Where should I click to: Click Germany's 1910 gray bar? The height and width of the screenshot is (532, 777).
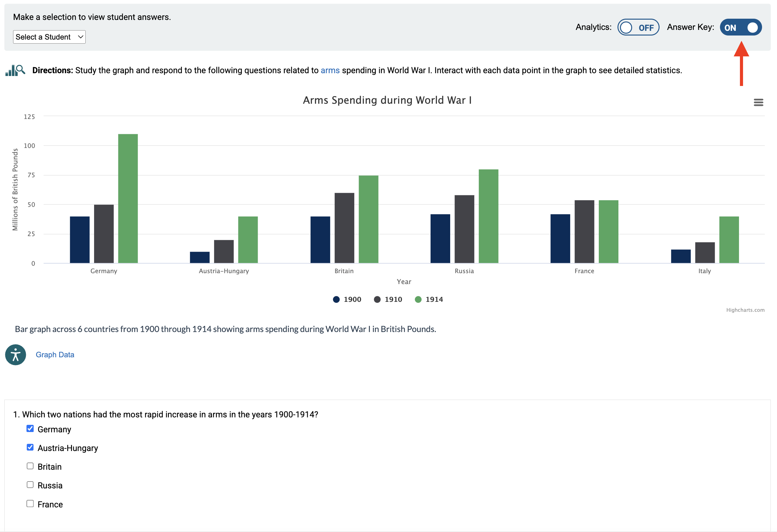point(104,234)
